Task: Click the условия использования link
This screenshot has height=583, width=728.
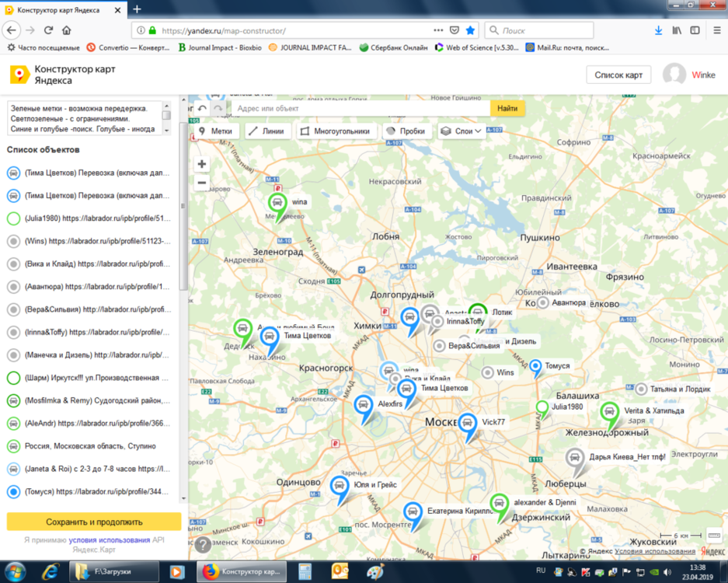Action: point(109,539)
